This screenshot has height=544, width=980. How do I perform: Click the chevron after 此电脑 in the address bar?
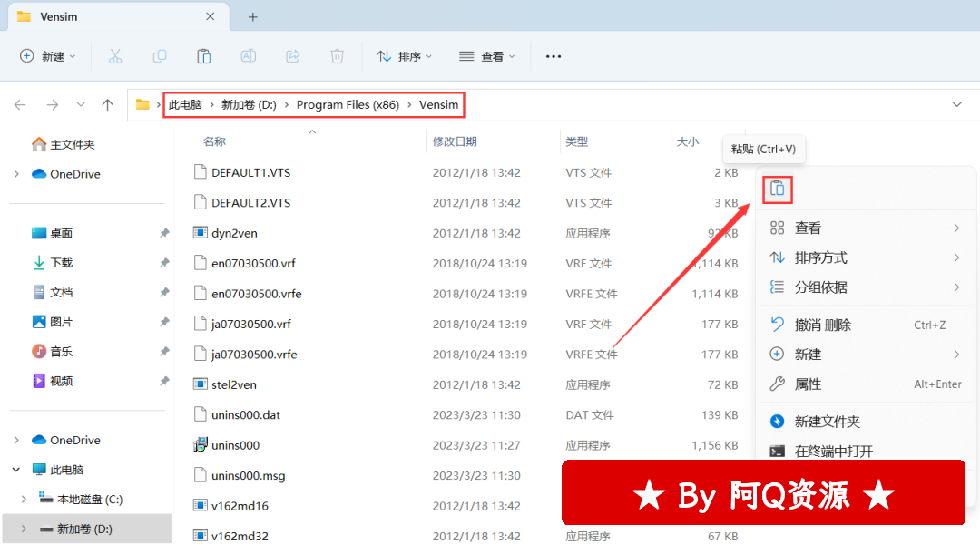[x=211, y=104]
